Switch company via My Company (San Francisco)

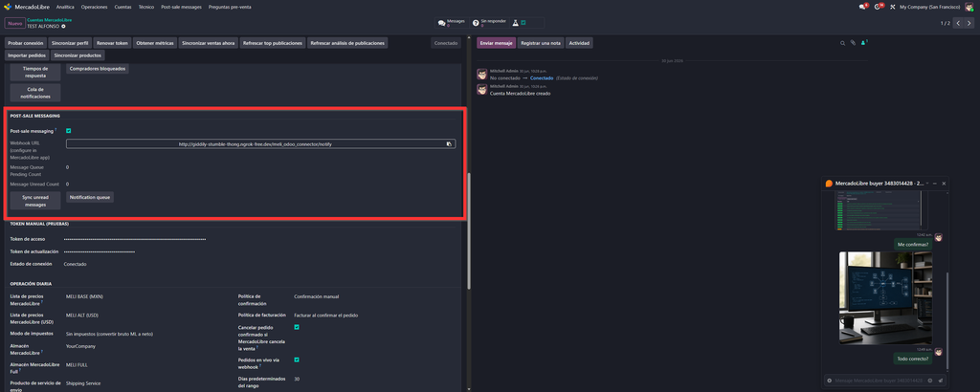coord(929,7)
